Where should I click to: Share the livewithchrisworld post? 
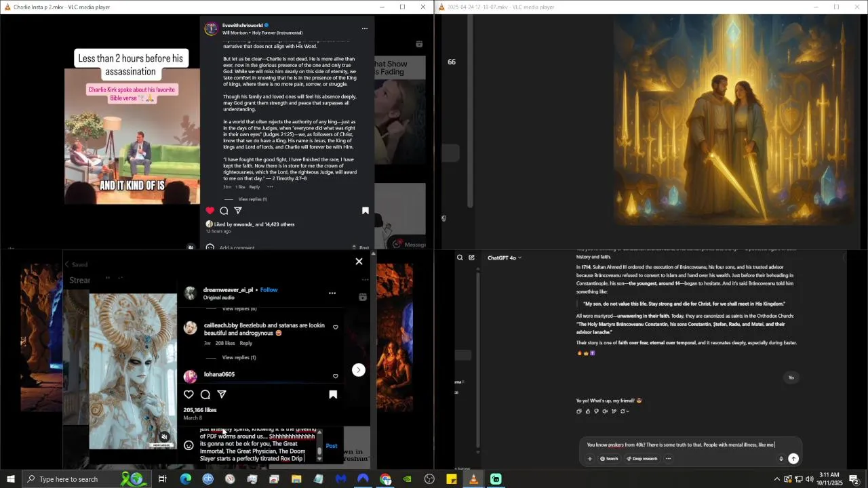coord(238,211)
